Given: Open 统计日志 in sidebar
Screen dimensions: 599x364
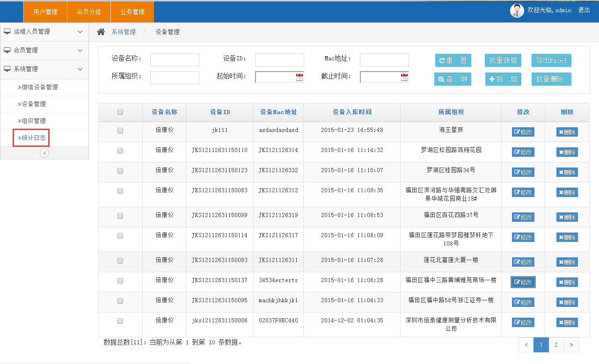Looking at the screenshot, I should coord(31,138).
